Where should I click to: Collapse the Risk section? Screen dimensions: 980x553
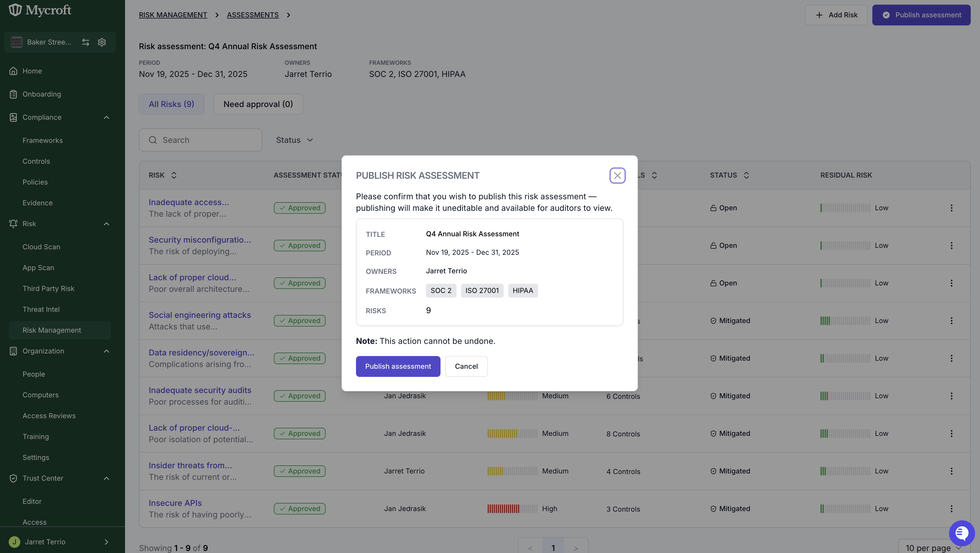coord(107,224)
